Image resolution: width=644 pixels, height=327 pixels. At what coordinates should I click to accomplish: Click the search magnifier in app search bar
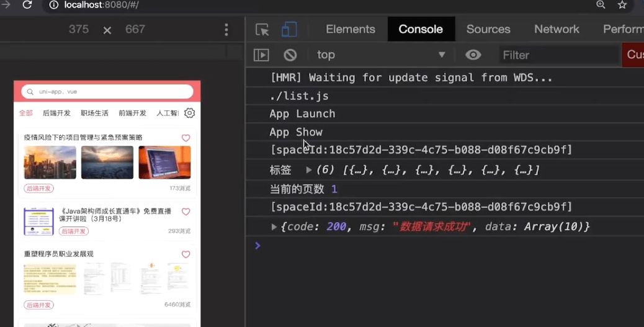[x=30, y=92]
